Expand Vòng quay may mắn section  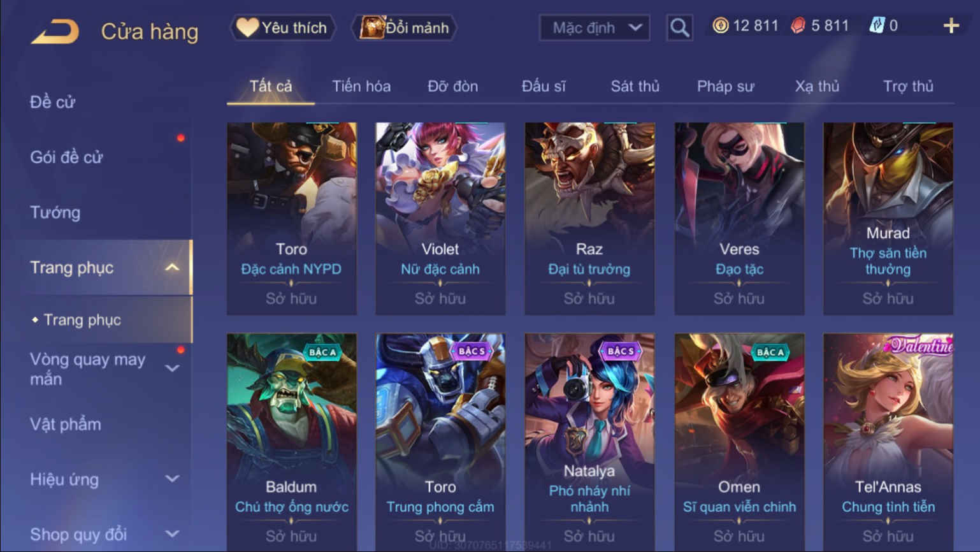pos(172,368)
